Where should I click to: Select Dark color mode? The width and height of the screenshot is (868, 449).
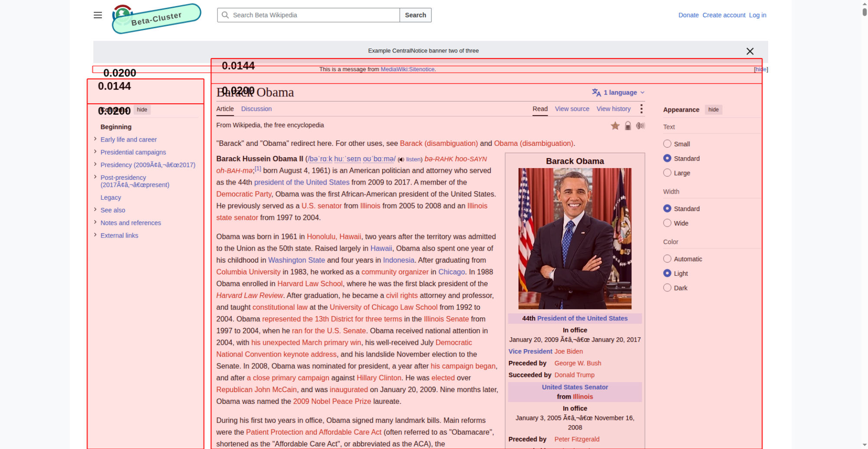(x=667, y=288)
